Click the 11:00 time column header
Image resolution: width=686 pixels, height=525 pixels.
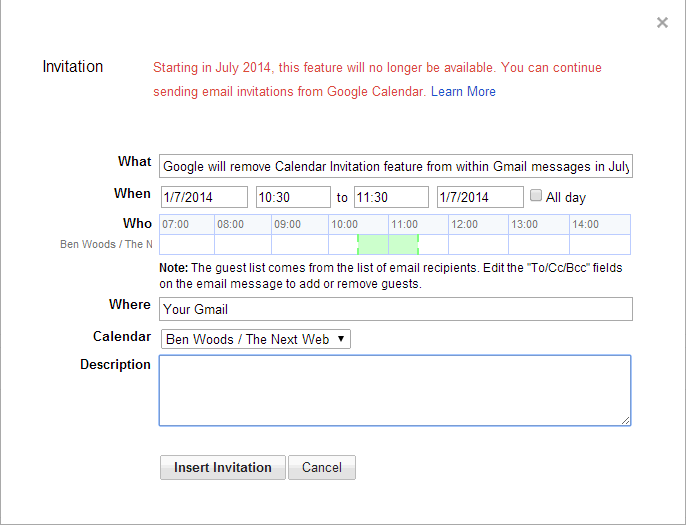[x=418, y=224]
